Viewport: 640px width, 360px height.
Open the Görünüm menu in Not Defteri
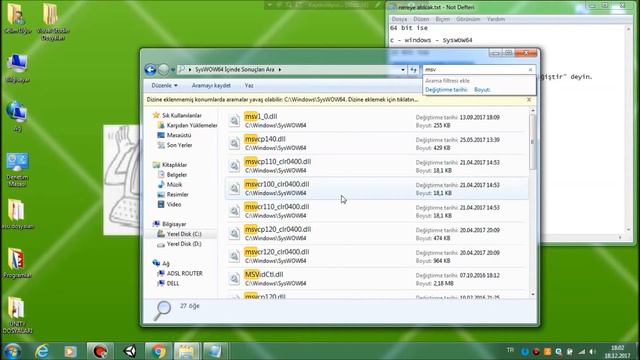pos(468,19)
